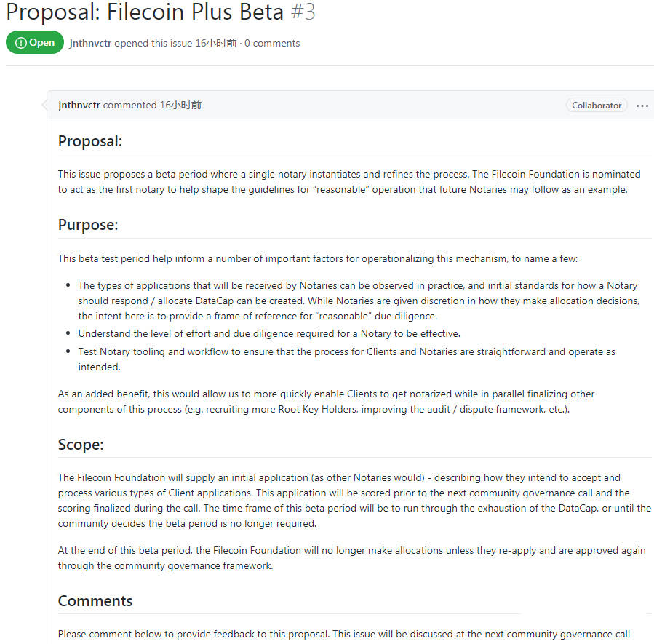Image resolution: width=654 pixels, height=644 pixels.
Task: Click the bullet "Understand the level of effort"
Action: [269, 333]
